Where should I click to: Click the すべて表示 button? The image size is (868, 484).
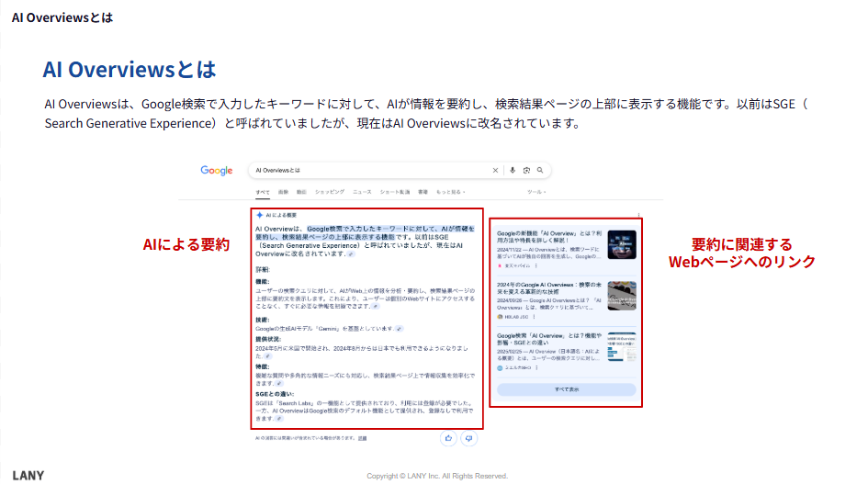[x=567, y=389]
